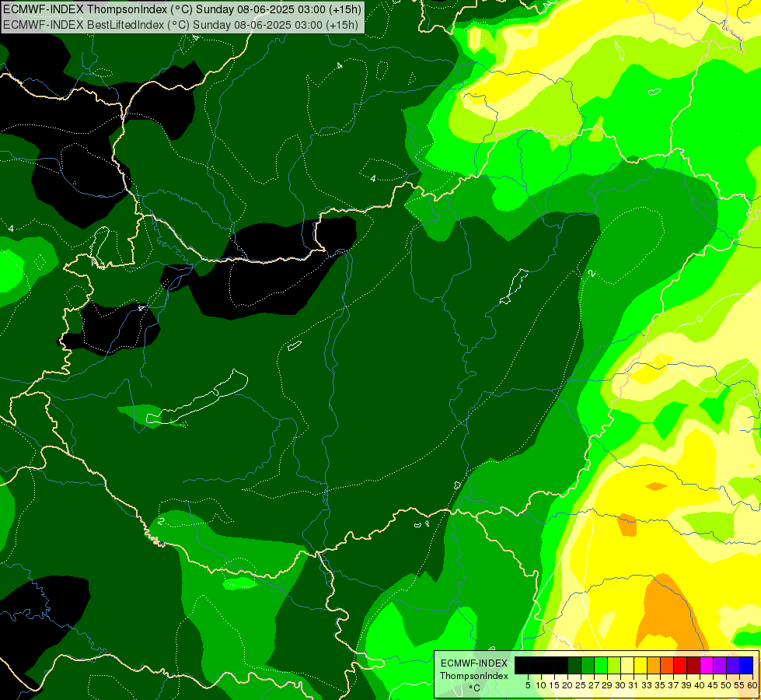Click legend tick value '37'

point(673,685)
